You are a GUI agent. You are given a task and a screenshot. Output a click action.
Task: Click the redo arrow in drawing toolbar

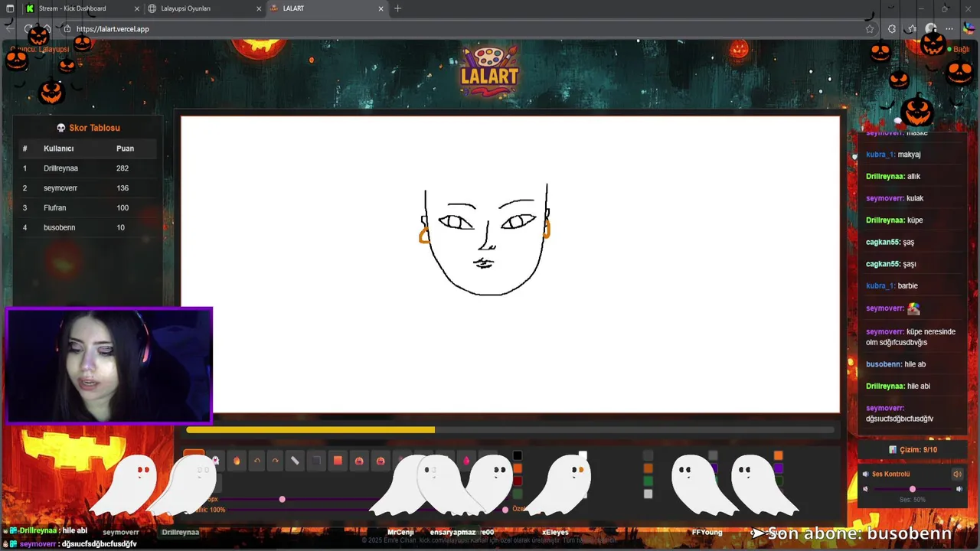click(276, 461)
